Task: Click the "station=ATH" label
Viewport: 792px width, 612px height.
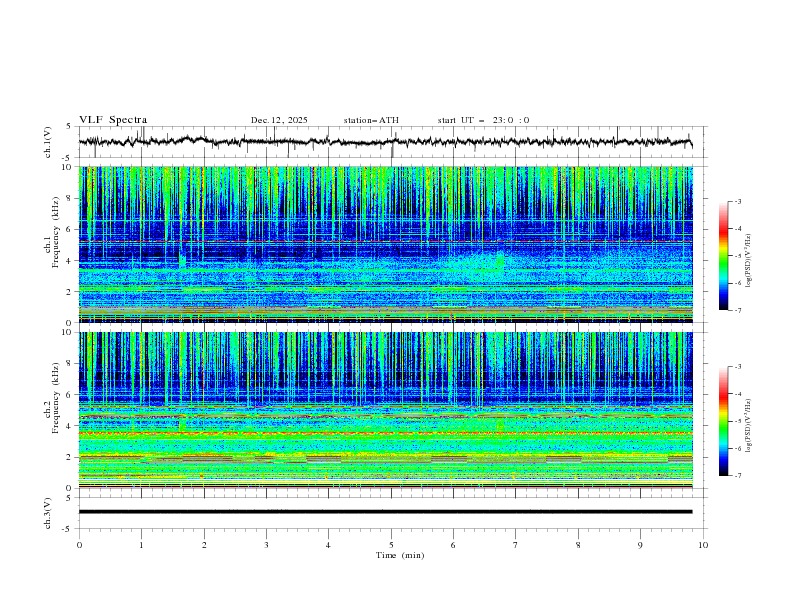Action: (x=371, y=120)
